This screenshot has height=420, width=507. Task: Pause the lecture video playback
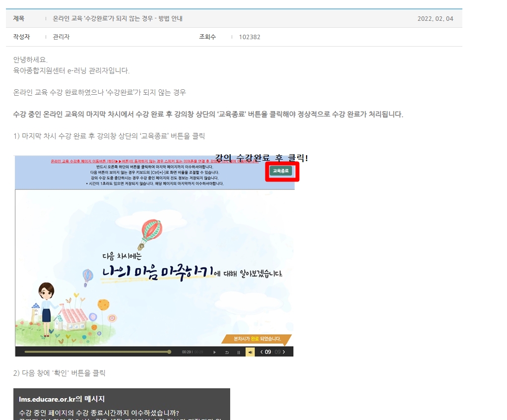(x=239, y=352)
